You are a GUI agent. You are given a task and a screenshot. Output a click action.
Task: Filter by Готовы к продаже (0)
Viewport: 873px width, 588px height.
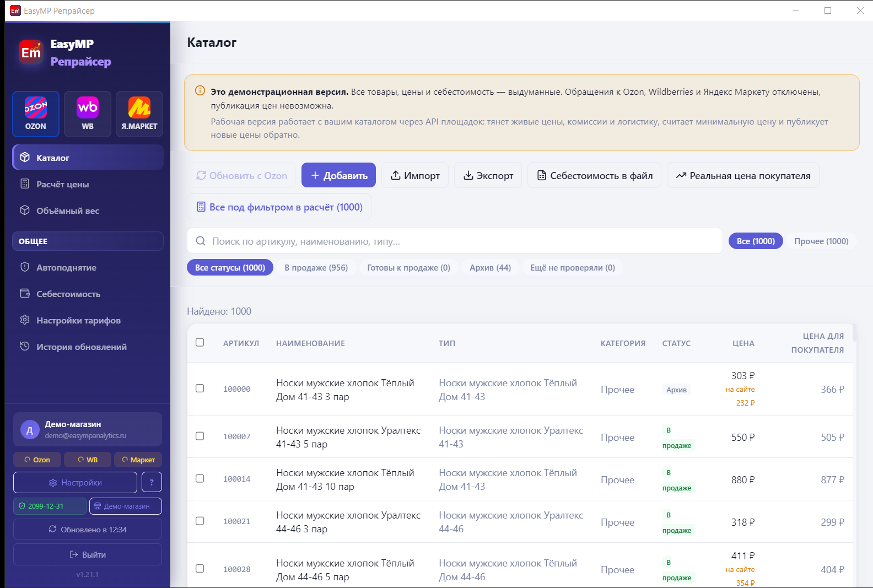click(409, 267)
